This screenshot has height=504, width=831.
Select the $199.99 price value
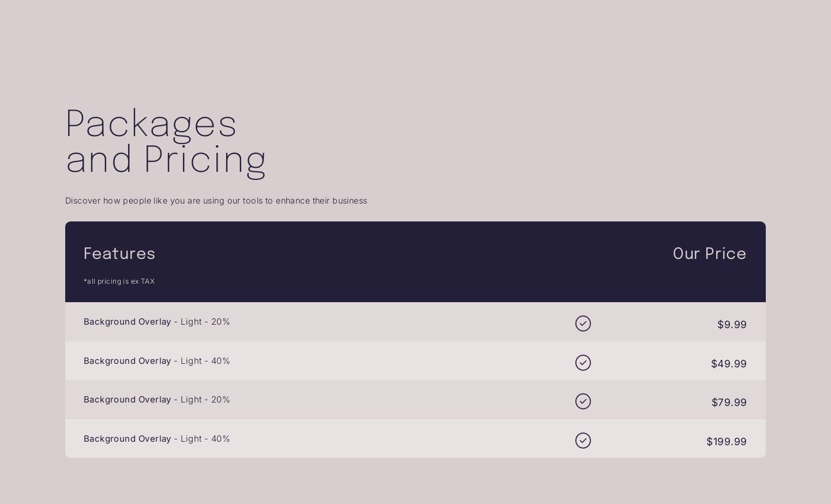pyautogui.click(x=726, y=442)
